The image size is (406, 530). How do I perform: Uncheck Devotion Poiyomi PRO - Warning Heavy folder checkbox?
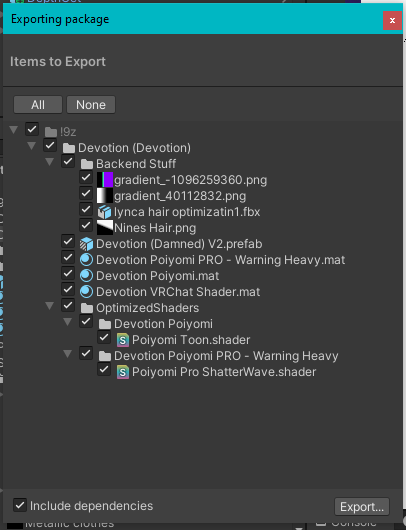[86, 353]
